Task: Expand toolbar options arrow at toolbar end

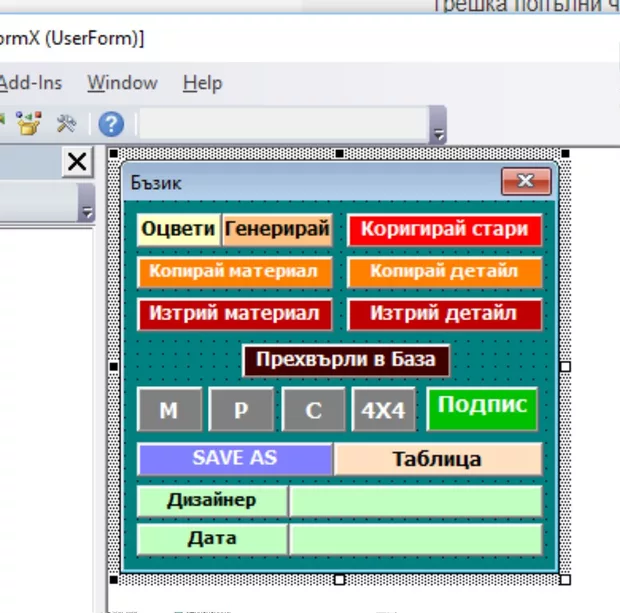Action: click(x=438, y=125)
